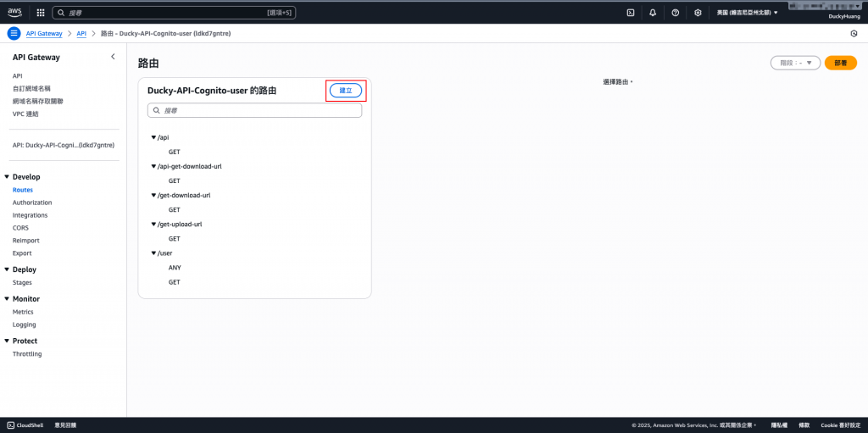Click the 建立 create route button

click(x=346, y=91)
